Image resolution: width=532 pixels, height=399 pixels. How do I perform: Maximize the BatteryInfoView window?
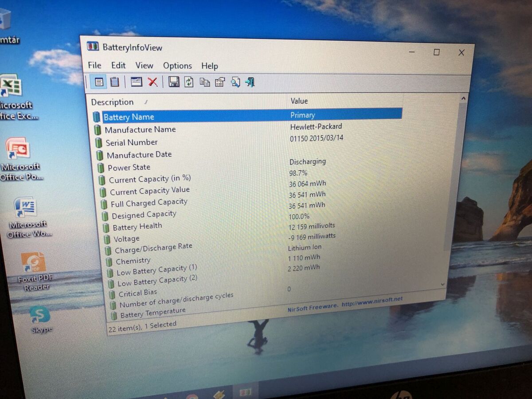(x=436, y=52)
